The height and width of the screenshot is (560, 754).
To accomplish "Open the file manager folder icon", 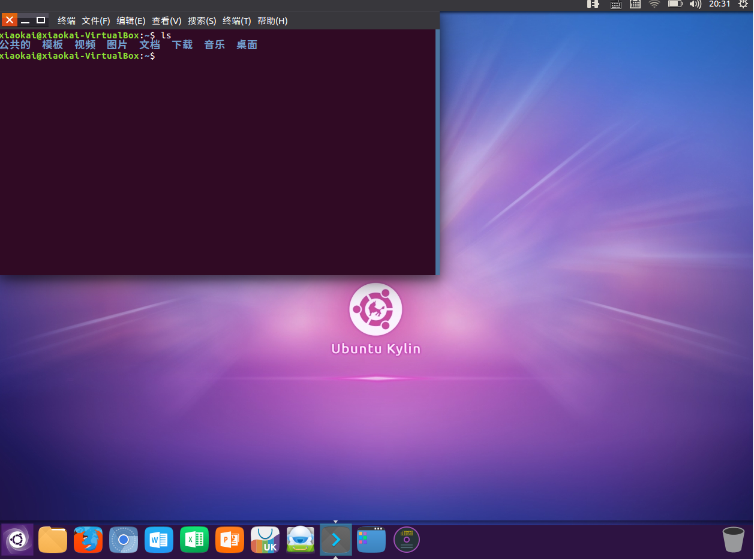I will 53,540.
